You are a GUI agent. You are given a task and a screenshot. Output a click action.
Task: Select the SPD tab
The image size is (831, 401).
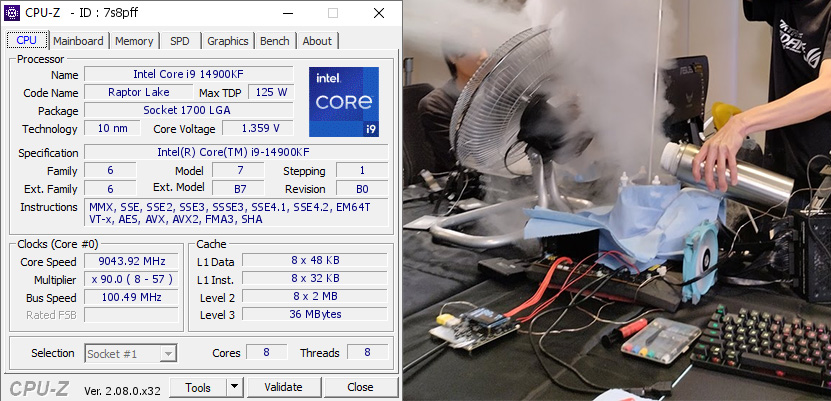tap(180, 41)
